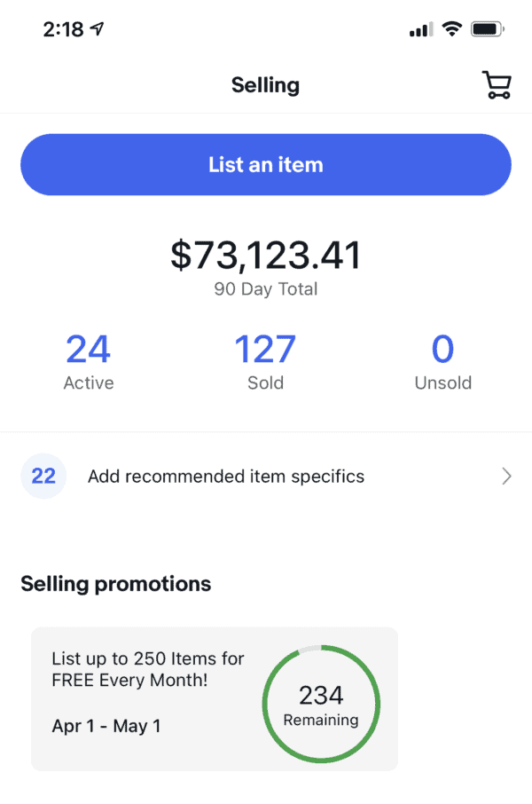Viewport: 532px width, 804px height.
Task: Expand Add recommended item specifics
Action: pos(225,477)
